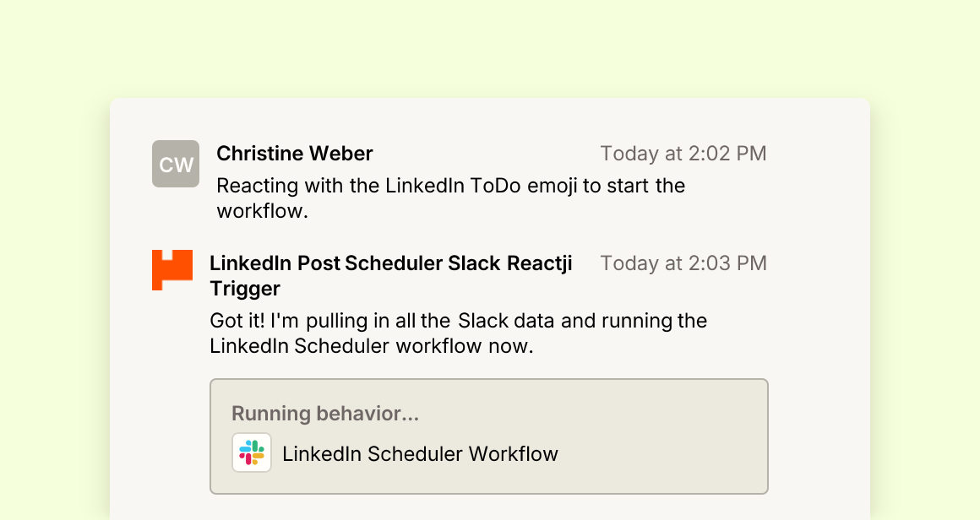Viewport: 980px width, 520px height.
Task: Click the word 'Reactji' in the bot name
Action: [539, 264]
